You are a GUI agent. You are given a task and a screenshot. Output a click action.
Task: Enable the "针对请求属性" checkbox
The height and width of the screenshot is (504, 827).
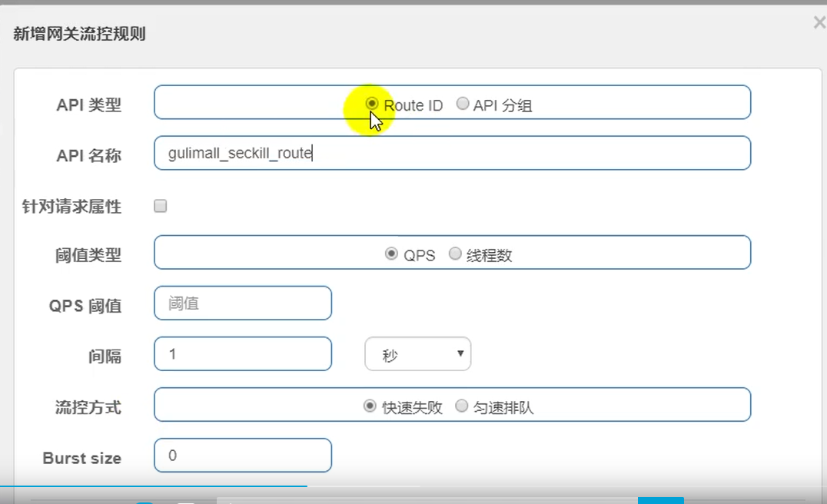click(x=160, y=205)
